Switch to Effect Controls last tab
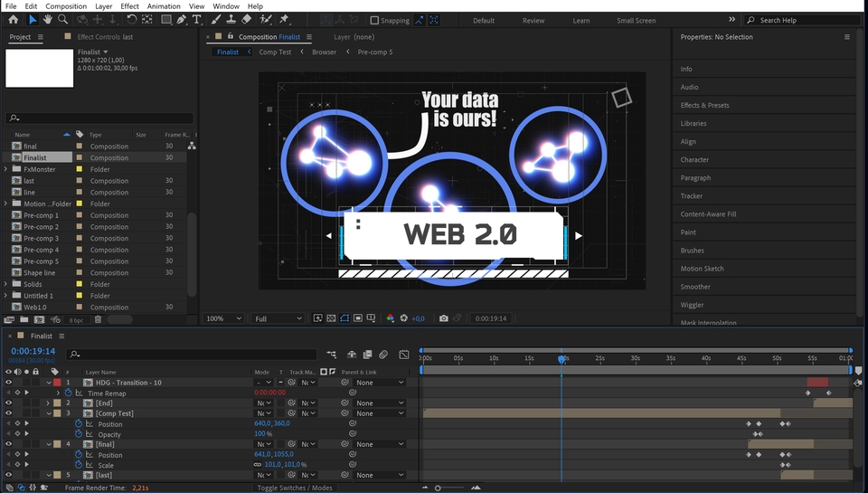The width and height of the screenshot is (868, 493). coord(105,37)
